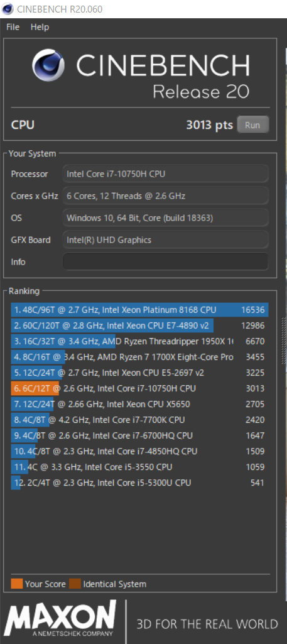Click the 3D FOR THE REAL WORLD text

(207, 625)
